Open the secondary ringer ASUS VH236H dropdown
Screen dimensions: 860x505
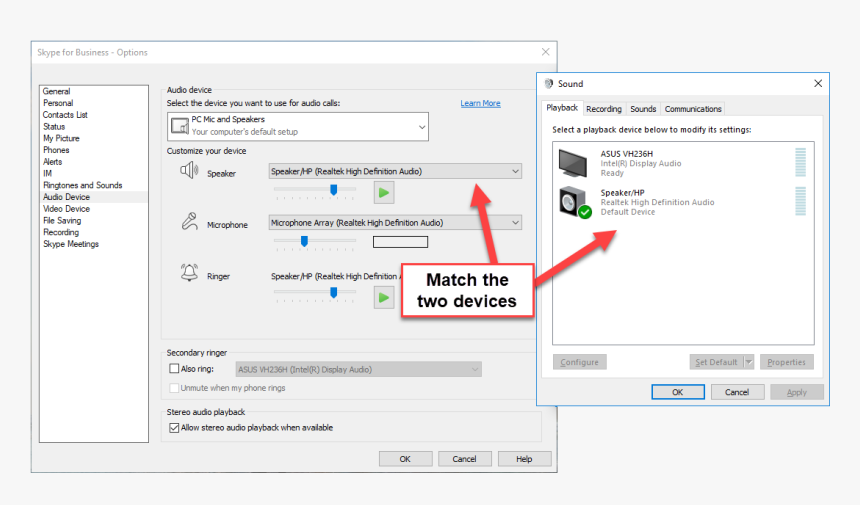pos(359,369)
